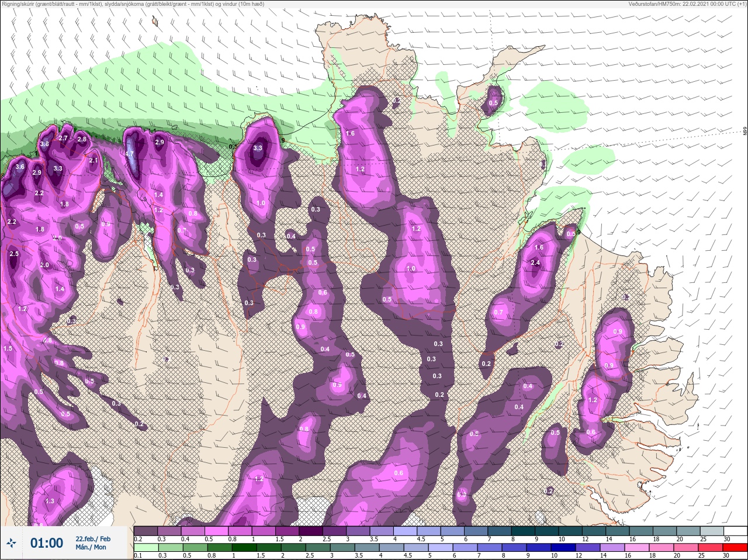
Task: Click the 3.8 precipitation value on the map
Action: [x=44, y=144]
